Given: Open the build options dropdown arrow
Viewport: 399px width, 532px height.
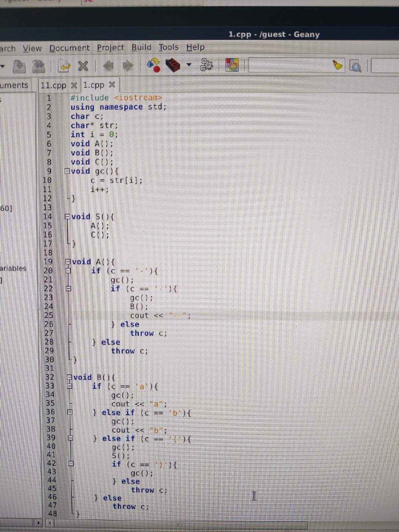Looking at the screenshot, I should (x=189, y=65).
